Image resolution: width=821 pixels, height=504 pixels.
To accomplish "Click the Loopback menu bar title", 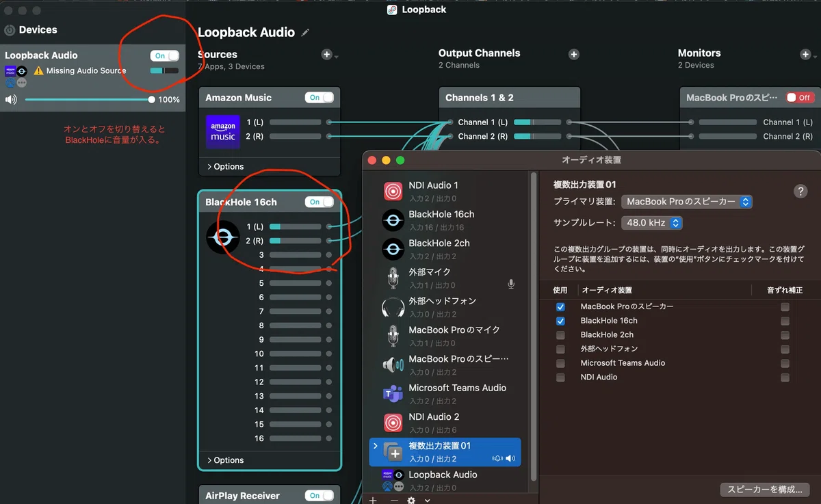I will click(x=417, y=10).
